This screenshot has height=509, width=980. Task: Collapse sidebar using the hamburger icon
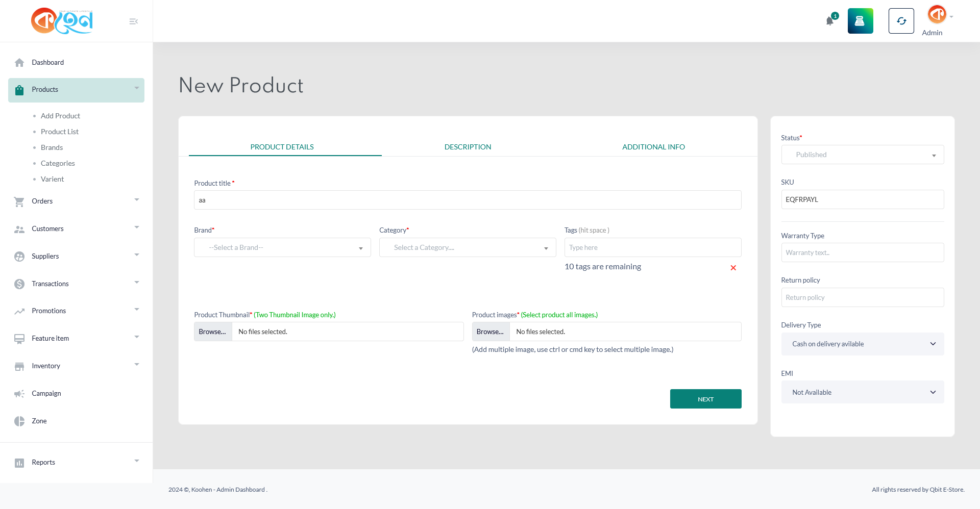click(x=134, y=21)
